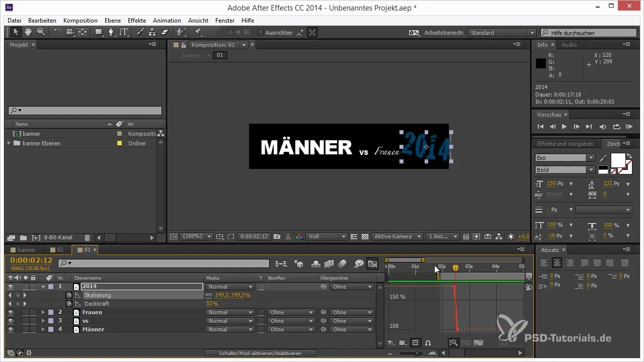Click the white fill color swatch
Image resolution: width=644 pixels, height=362 pixels.
coord(617,161)
